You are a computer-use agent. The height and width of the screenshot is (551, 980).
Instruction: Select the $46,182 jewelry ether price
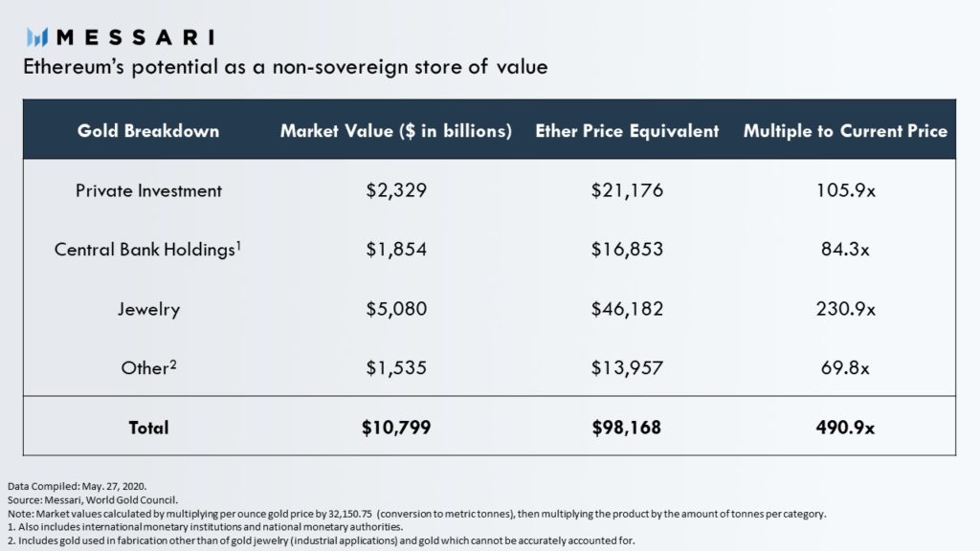(x=627, y=309)
